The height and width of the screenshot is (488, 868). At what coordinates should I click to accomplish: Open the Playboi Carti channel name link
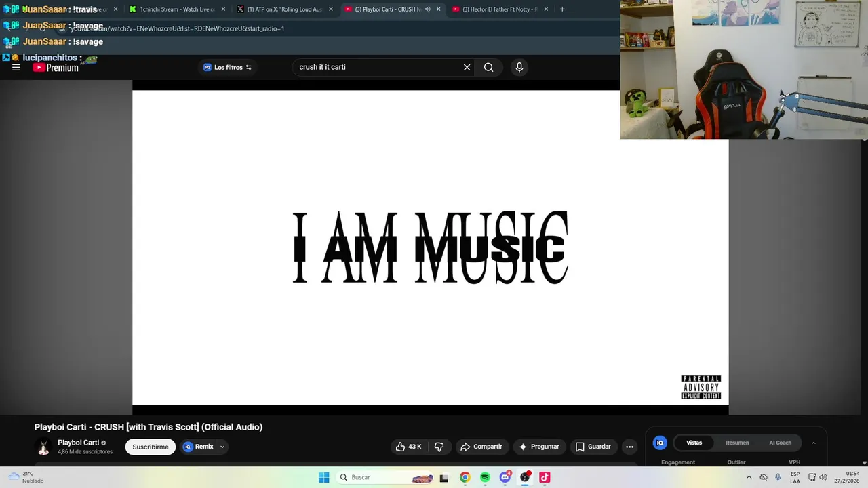tap(78, 443)
